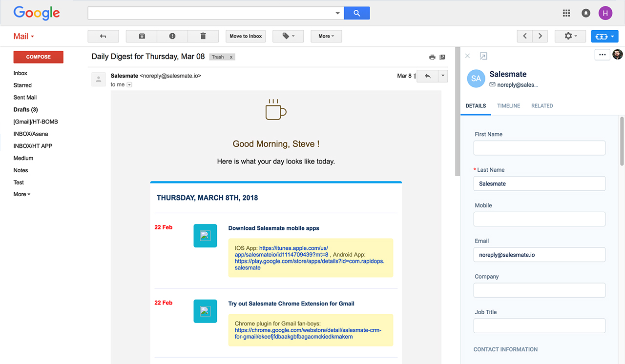Open Drafts (3) folder

[x=25, y=110]
